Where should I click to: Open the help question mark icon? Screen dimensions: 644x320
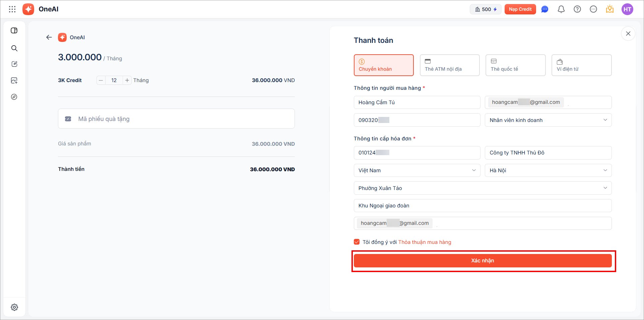(577, 9)
